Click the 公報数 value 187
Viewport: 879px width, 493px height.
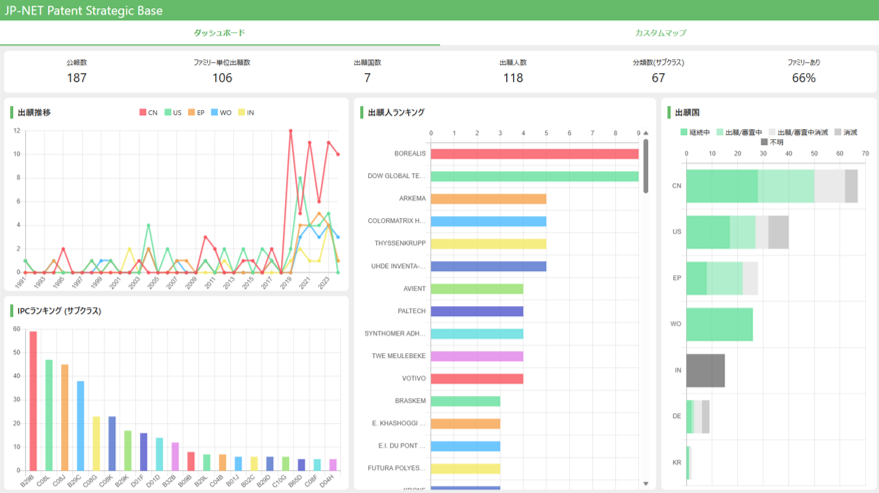[x=77, y=78]
